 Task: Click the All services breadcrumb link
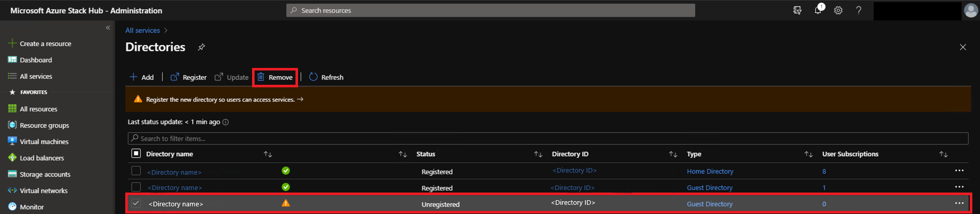coord(143,30)
